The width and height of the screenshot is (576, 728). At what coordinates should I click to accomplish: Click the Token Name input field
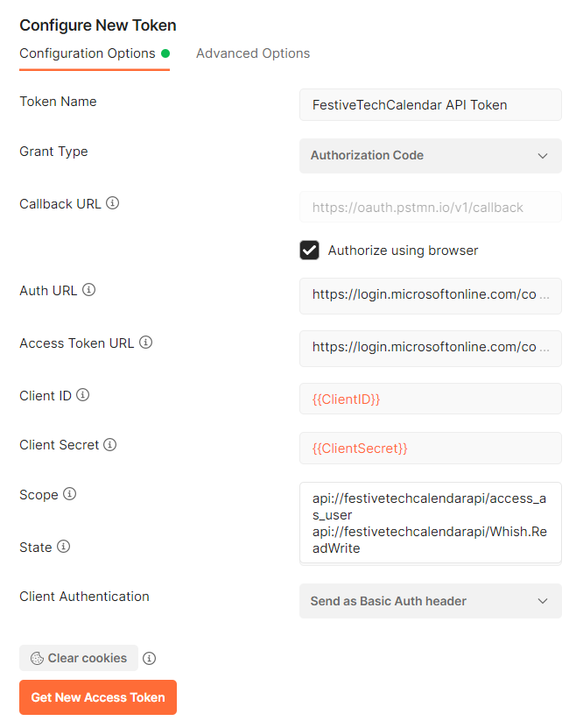(430, 105)
